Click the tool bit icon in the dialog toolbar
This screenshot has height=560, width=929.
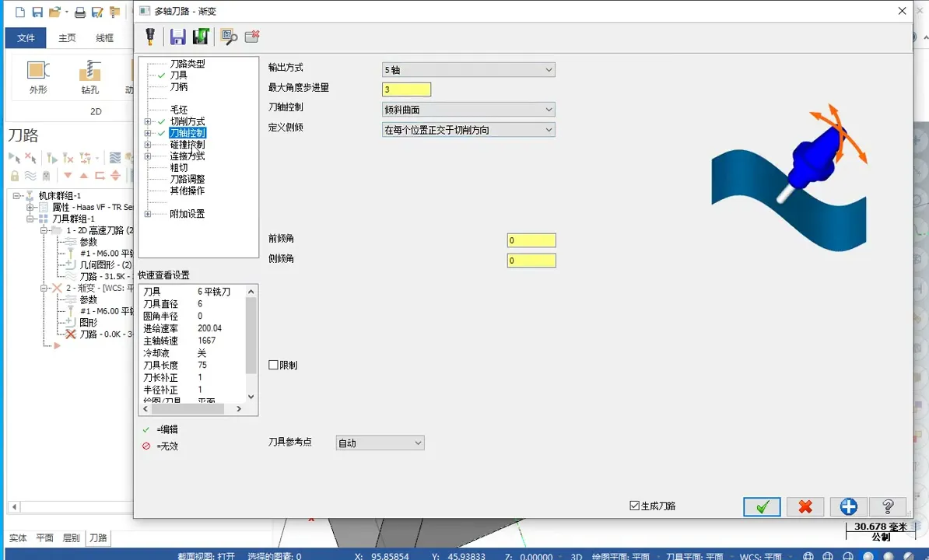[151, 36]
